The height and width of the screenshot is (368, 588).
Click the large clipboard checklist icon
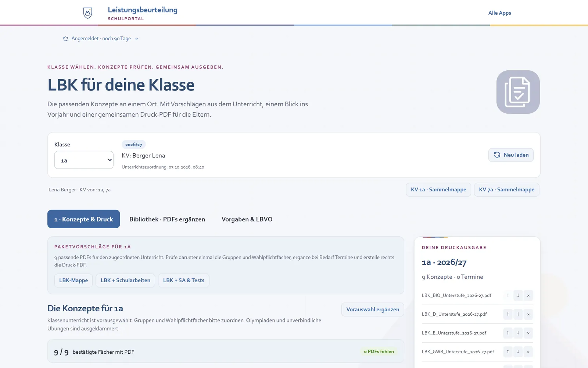(518, 92)
